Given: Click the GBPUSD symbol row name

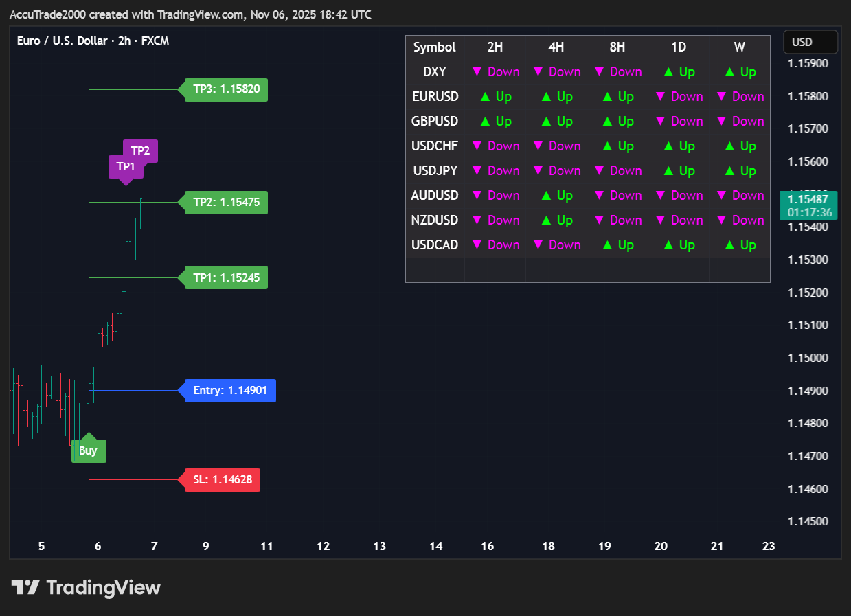Looking at the screenshot, I should 434,122.
